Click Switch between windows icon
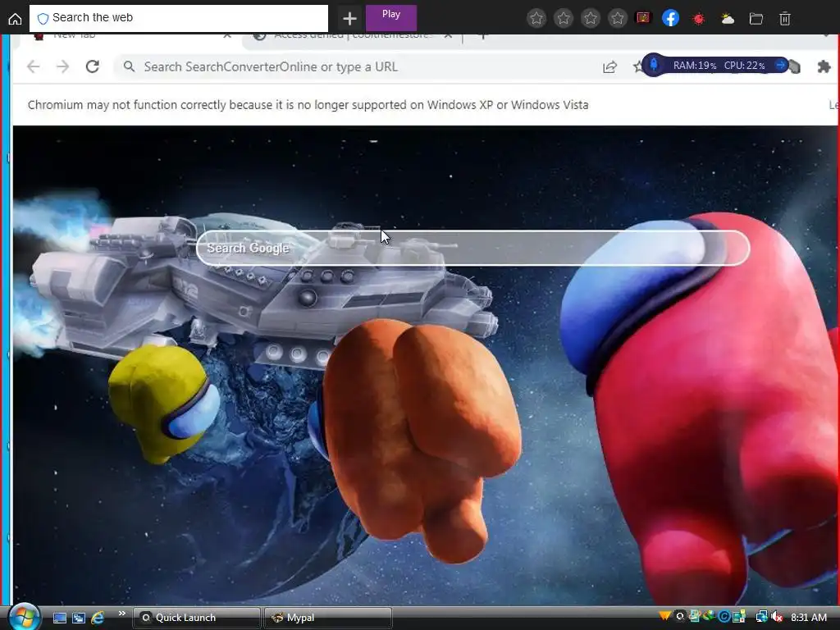Screen dimensions: 840x630 point(78,618)
